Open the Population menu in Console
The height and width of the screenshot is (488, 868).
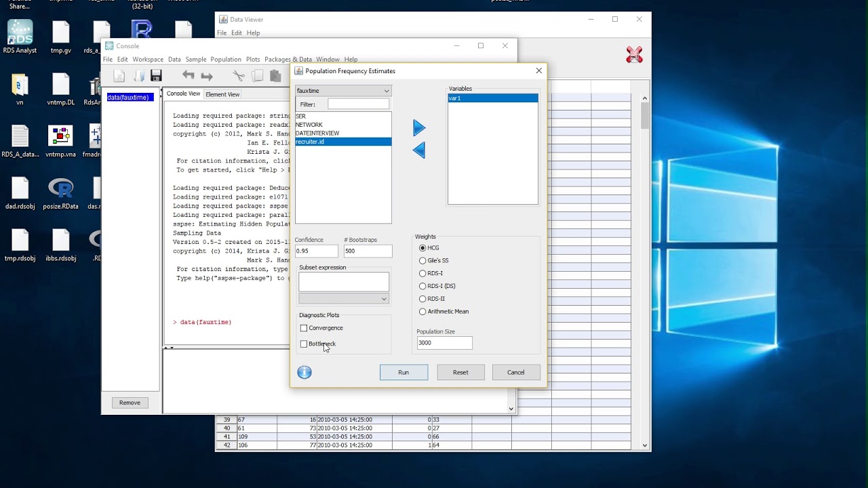click(226, 60)
